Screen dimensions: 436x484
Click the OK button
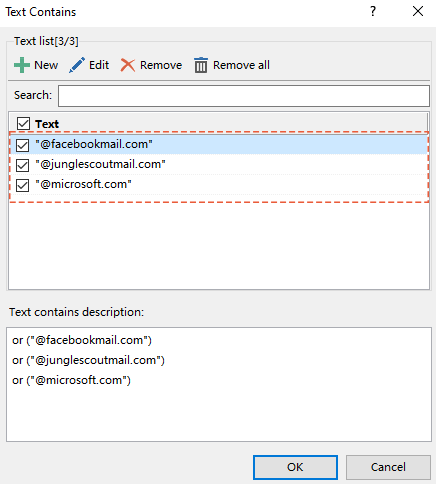pos(295,467)
